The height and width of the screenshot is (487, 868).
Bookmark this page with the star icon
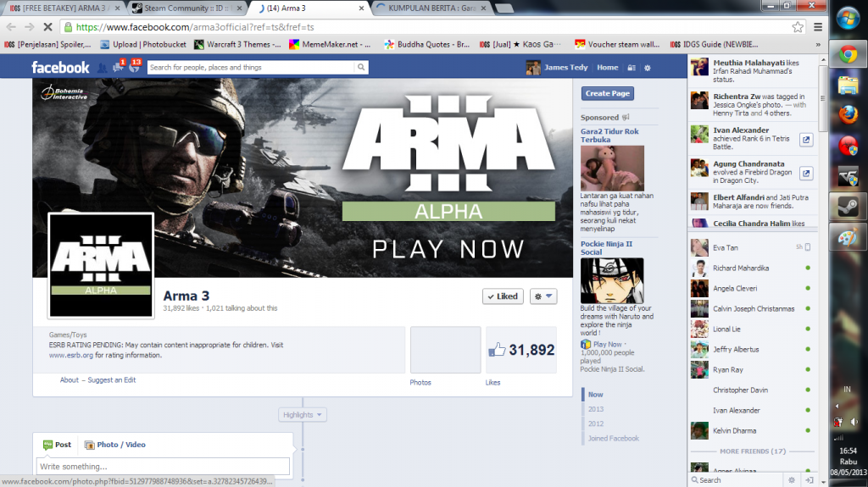click(x=798, y=26)
